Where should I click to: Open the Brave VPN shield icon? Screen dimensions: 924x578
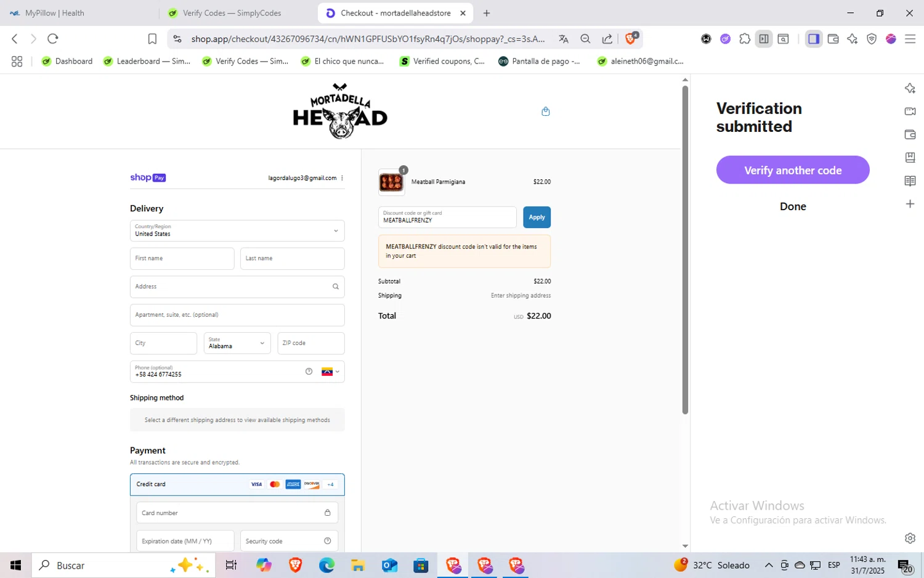click(872, 39)
